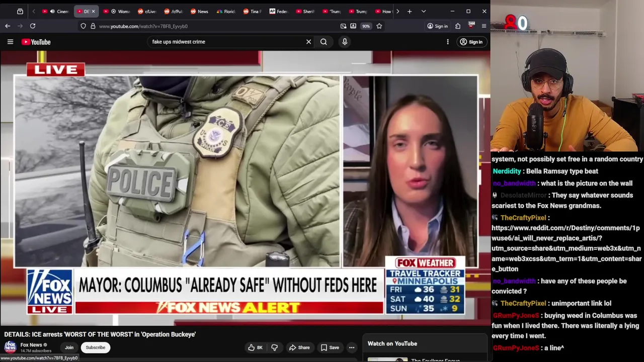Open the extensions puzzle icon
The image size is (644, 362).
coord(458,26)
